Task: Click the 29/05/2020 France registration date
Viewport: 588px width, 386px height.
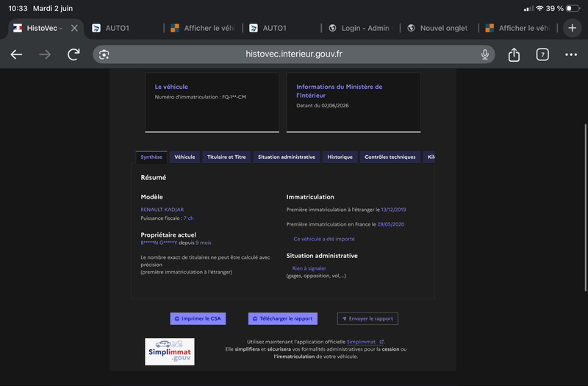Action: (391, 224)
